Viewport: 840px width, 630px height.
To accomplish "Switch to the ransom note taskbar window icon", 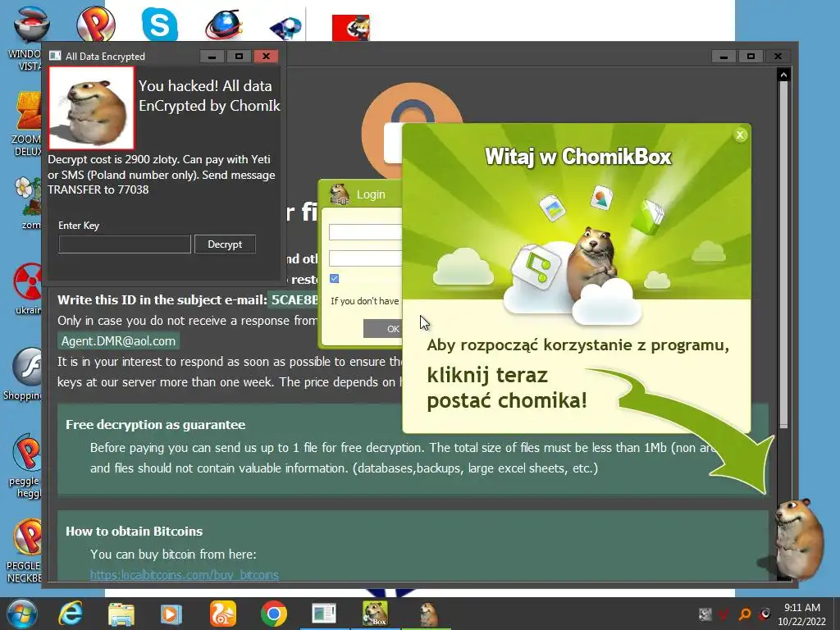I will coord(323,614).
